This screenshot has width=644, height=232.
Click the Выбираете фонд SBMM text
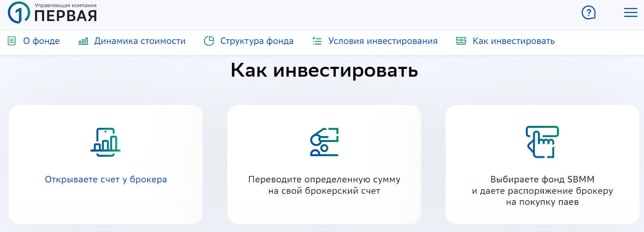click(x=543, y=179)
